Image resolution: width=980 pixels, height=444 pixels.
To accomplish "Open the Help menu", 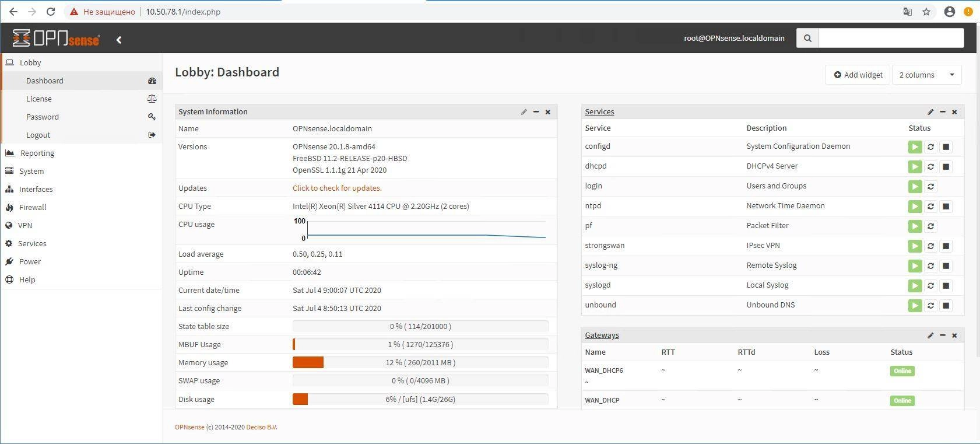I will (x=82, y=279).
